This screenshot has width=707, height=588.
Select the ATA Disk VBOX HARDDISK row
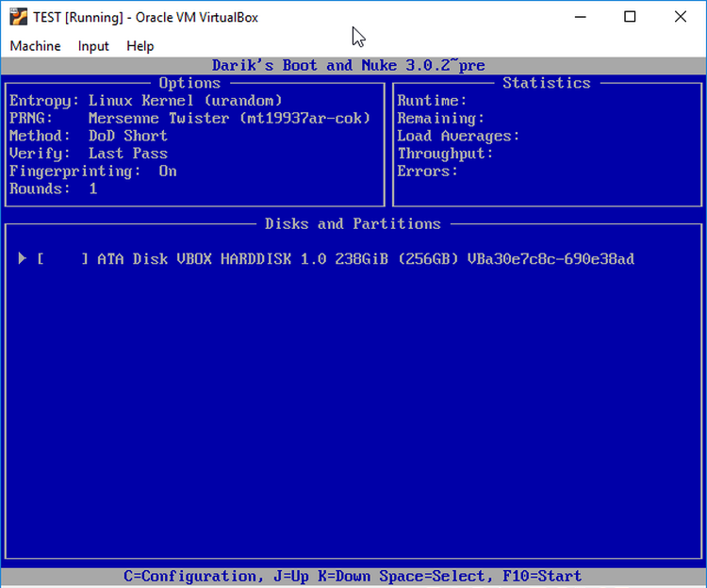(326, 258)
